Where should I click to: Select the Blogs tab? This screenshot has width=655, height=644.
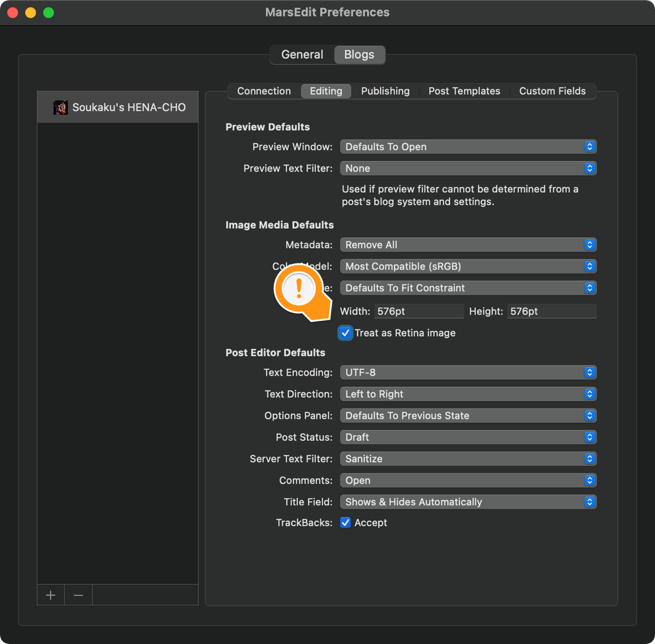click(359, 55)
